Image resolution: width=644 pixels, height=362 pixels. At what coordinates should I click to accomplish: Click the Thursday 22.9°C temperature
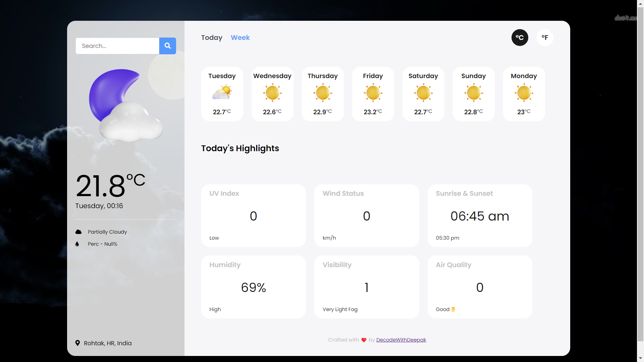coord(323,112)
